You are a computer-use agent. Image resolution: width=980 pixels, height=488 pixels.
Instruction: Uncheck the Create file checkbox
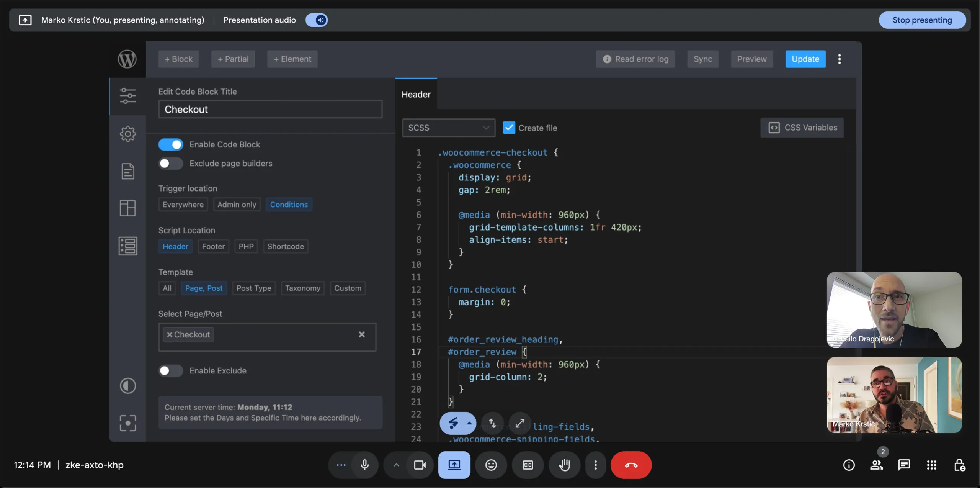(x=509, y=128)
